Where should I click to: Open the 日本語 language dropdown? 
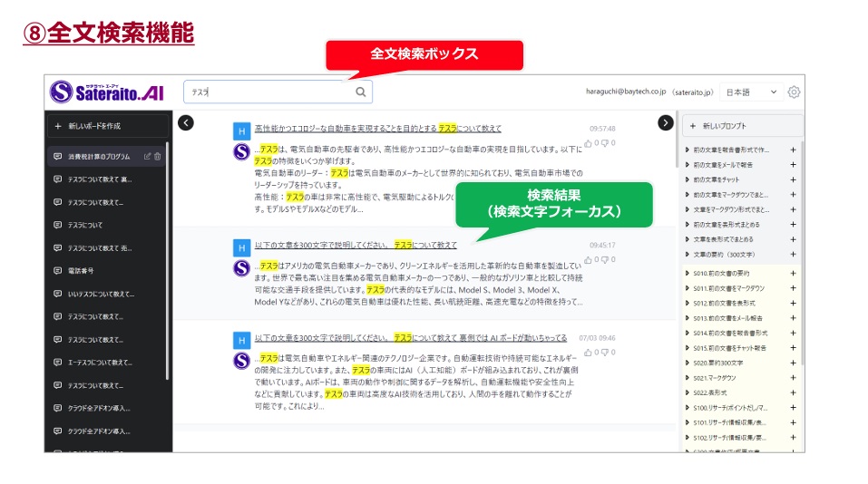[x=751, y=92]
